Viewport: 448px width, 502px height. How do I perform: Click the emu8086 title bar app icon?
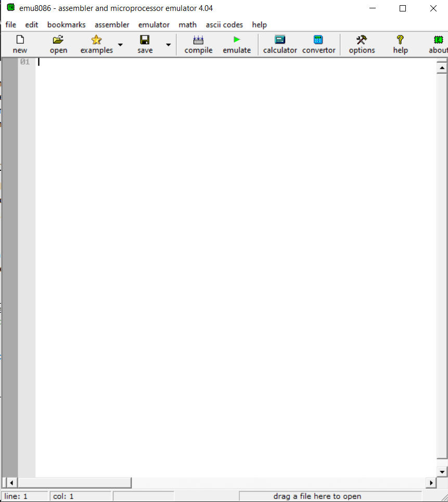point(10,7)
